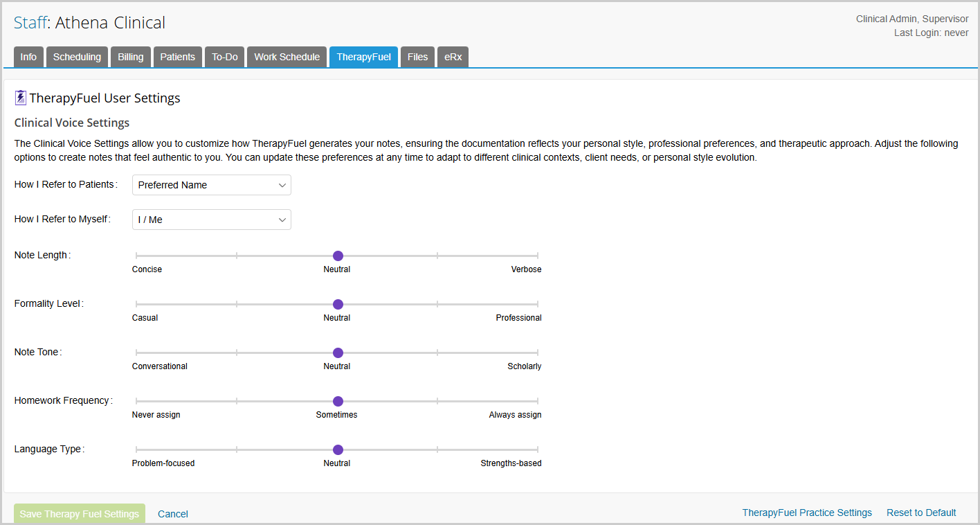Open the How I Refer to Patients dropdown
This screenshot has height=525, width=980.
click(x=212, y=185)
